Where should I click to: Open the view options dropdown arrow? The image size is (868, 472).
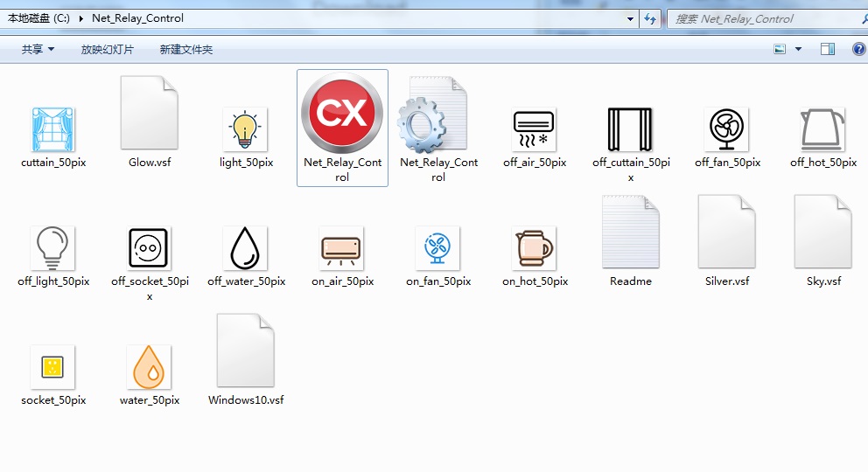coord(798,50)
